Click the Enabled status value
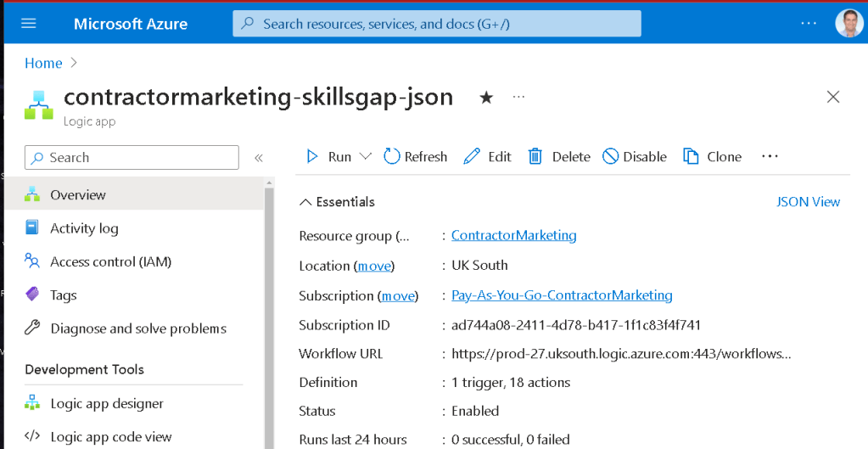The image size is (868, 449). point(475,411)
